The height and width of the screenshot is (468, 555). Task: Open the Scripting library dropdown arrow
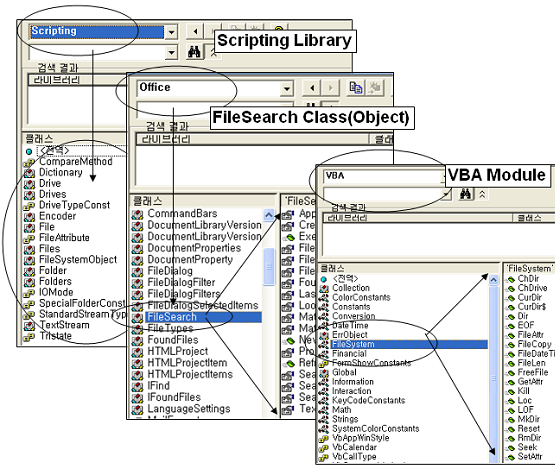tap(171, 32)
